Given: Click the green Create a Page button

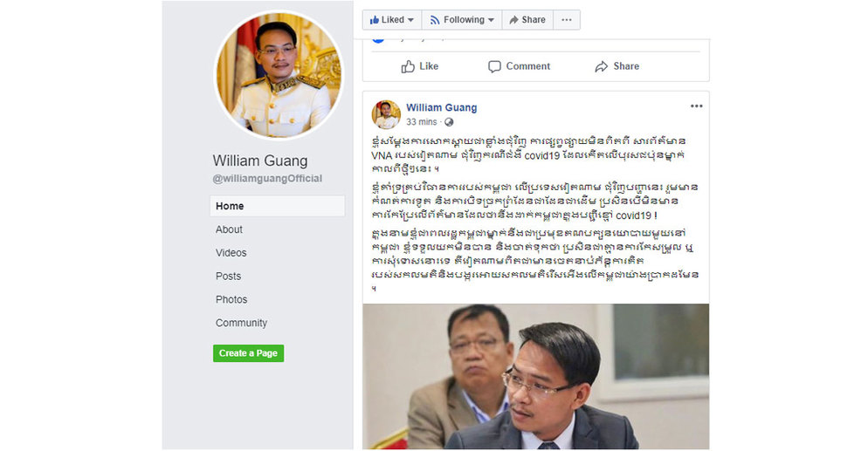Looking at the screenshot, I should click(249, 353).
